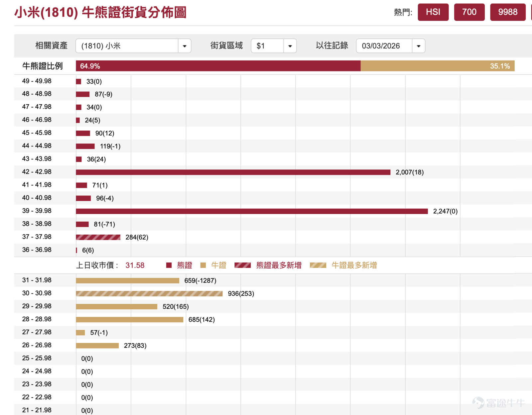
Task: Click the 25 - 25.98 price range label
Action: 37,358
